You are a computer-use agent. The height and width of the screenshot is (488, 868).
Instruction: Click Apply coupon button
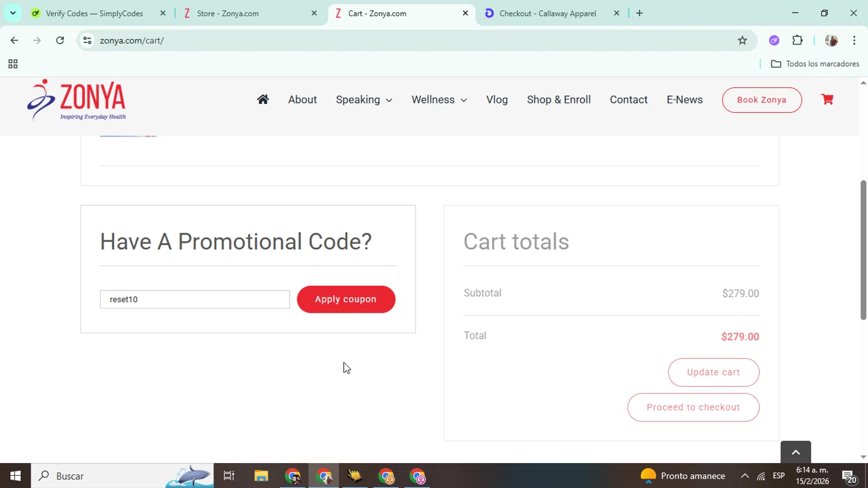[346, 299]
